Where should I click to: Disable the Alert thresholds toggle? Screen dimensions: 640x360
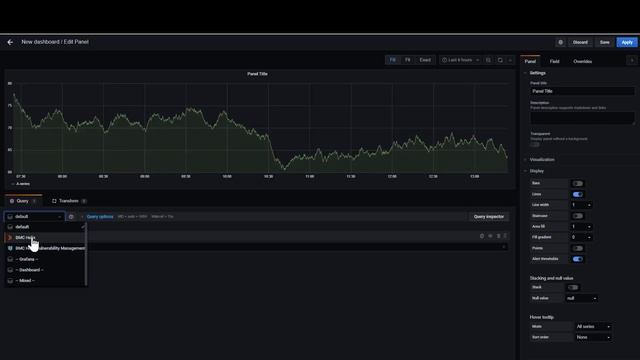(578, 259)
